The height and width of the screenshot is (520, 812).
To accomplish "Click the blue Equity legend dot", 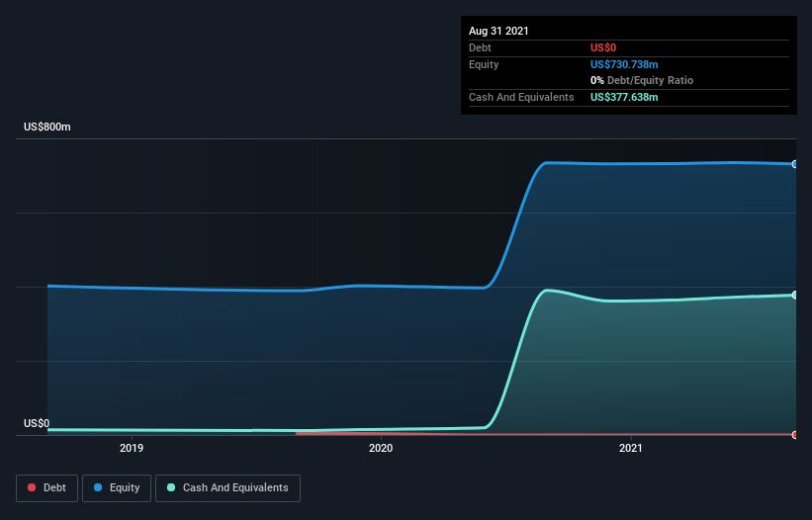I will 98,487.
